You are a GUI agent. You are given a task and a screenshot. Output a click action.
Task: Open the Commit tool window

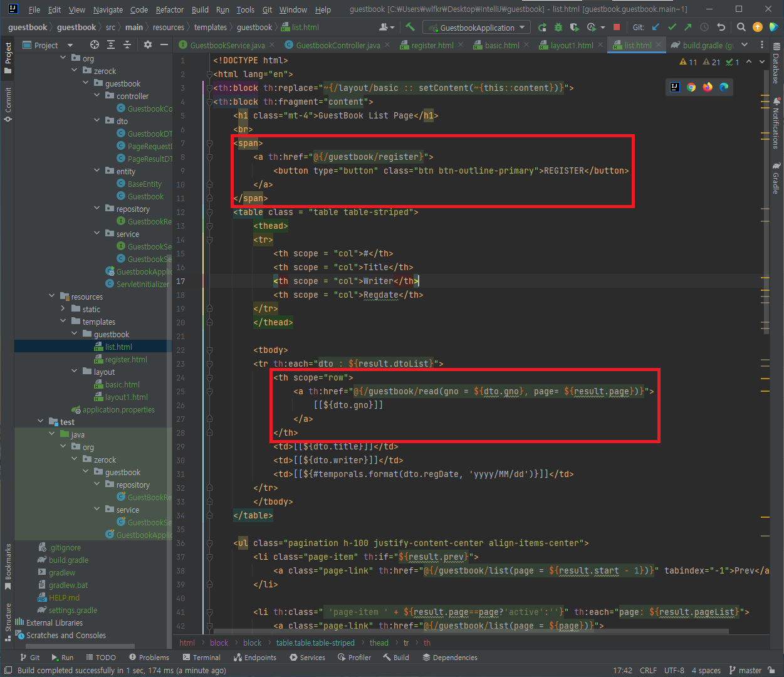click(8, 105)
